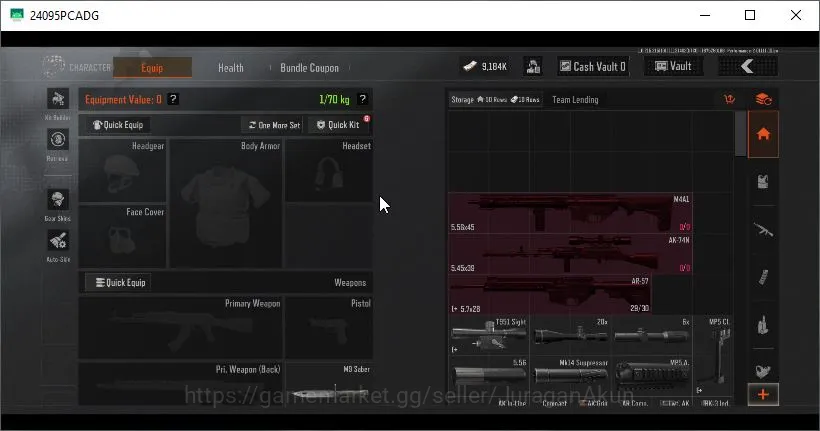The image size is (820, 431).
Task: Select the Face Cover equipment slot
Action: pyautogui.click(x=122, y=236)
